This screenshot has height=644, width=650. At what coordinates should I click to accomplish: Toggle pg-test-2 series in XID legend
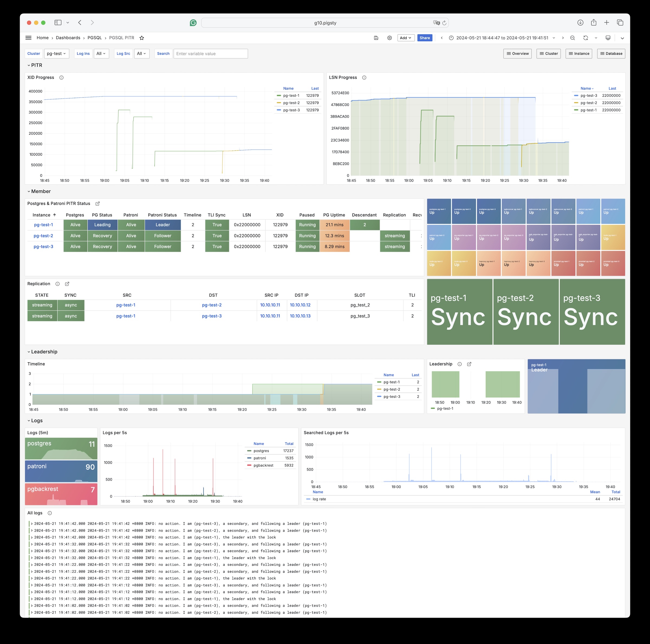coord(291,103)
